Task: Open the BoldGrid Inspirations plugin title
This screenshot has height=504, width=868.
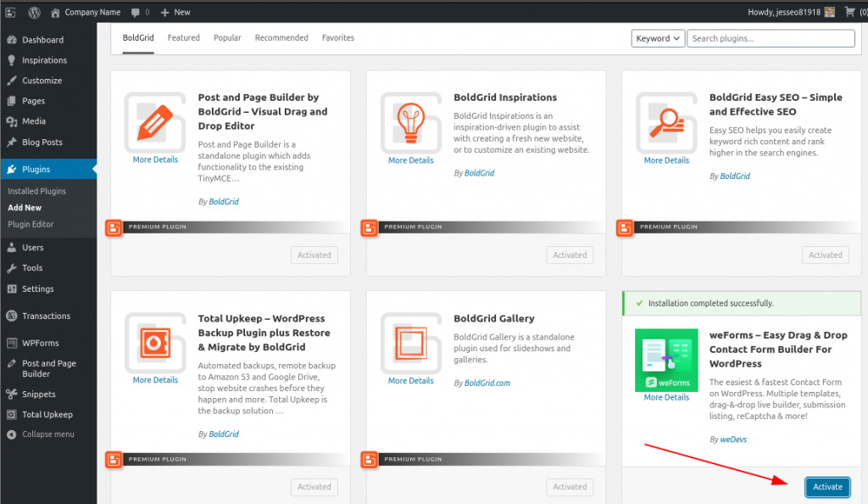Action: click(505, 97)
